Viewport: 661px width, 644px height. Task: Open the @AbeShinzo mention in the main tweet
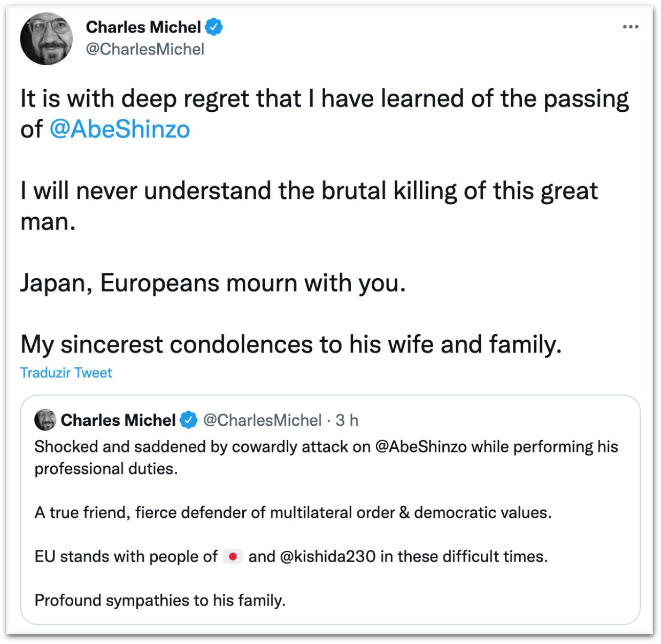120,129
